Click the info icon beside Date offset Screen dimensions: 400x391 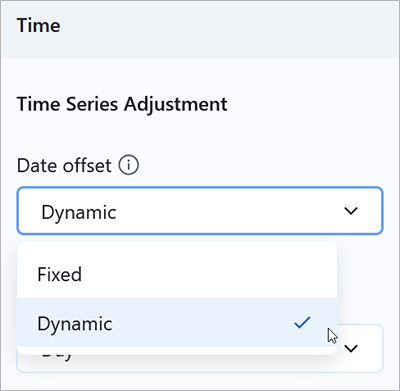point(129,165)
